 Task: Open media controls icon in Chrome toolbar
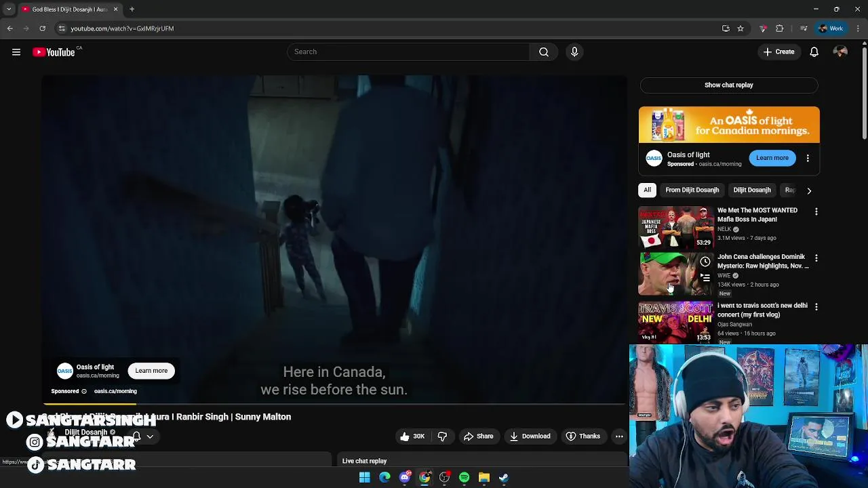[804, 28]
